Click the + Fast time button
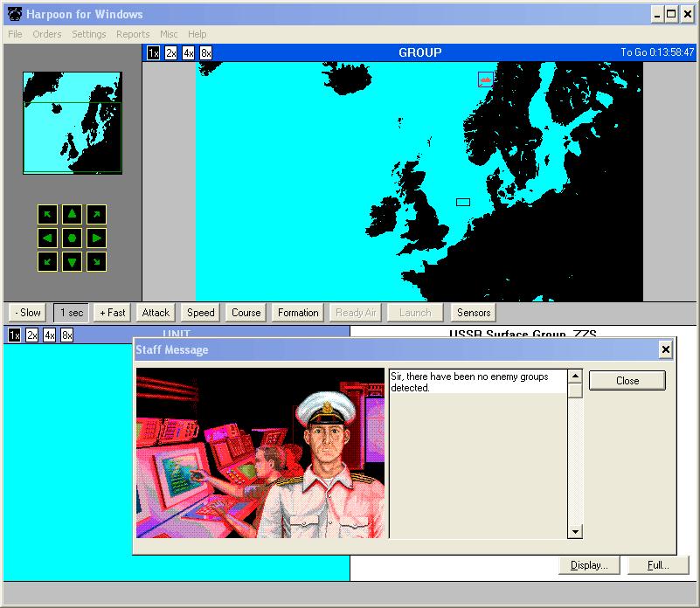This screenshot has width=700, height=608. click(x=113, y=313)
